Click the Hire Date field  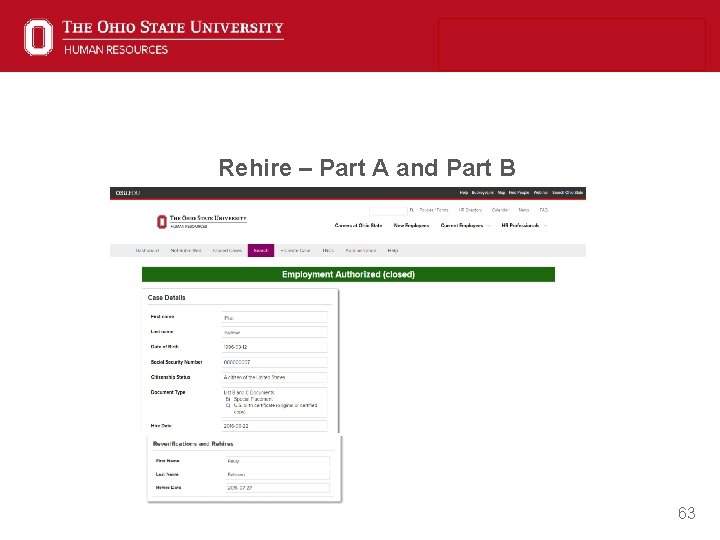(x=275, y=426)
